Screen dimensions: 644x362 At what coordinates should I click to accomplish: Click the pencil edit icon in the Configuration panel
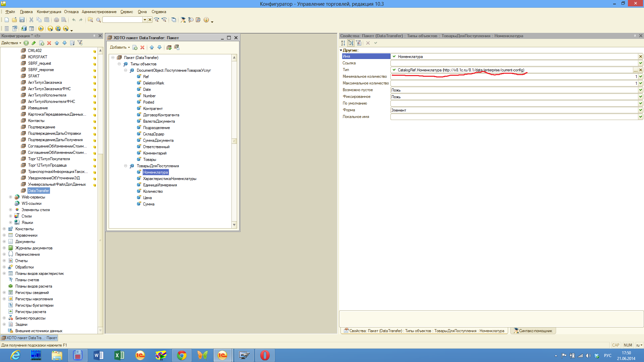coord(34,43)
